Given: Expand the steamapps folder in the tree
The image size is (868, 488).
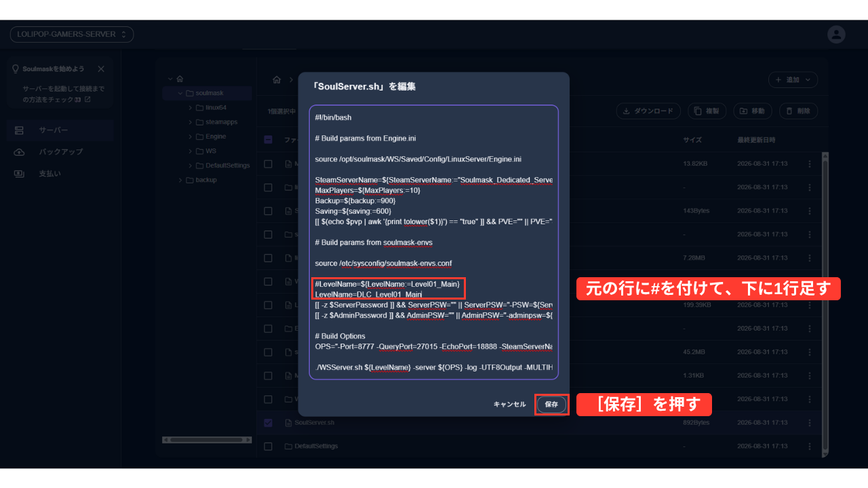Looking at the screenshot, I should pos(191,122).
